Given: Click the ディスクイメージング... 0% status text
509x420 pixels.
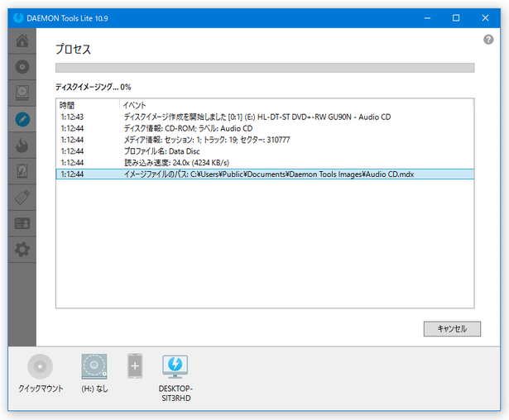Looking at the screenshot, I should (94, 87).
